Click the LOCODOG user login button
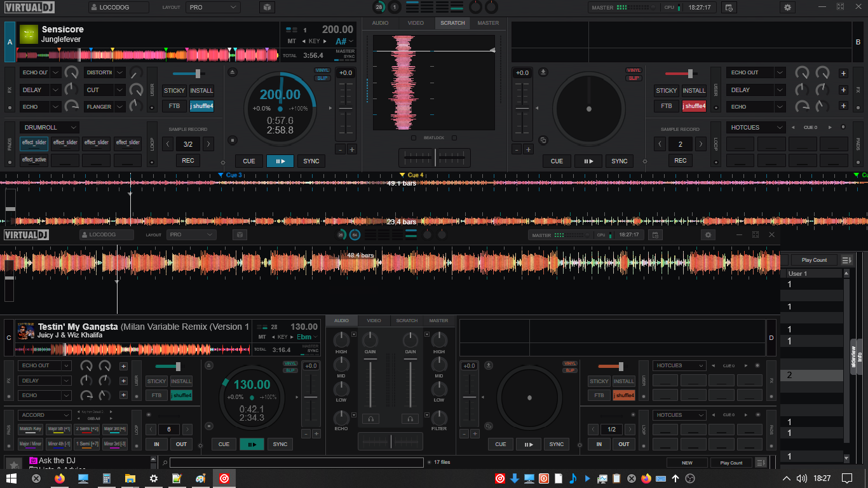This screenshot has width=868, height=488. 119,8
